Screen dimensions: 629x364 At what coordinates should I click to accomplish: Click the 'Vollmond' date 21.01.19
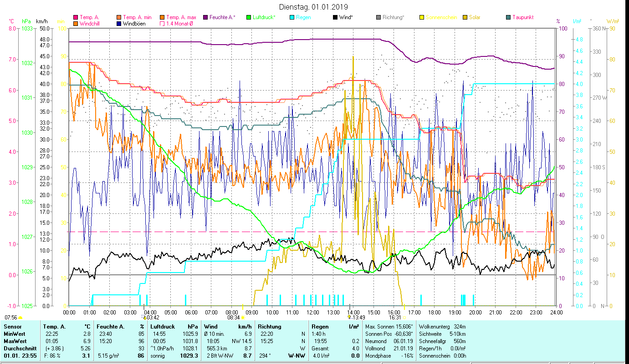click(403, 348)
